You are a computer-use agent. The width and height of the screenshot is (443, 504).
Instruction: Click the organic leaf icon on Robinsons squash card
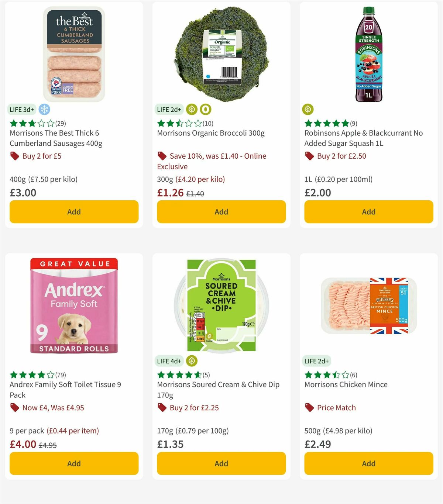(308, 110)
